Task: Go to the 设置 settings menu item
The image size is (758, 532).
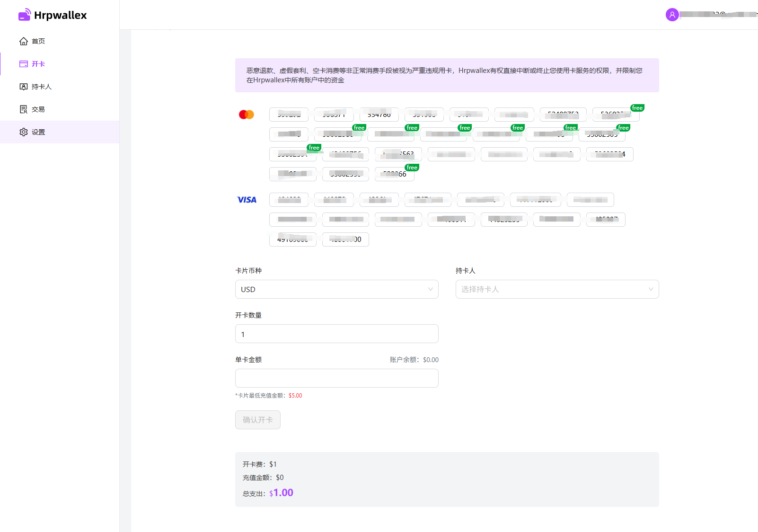Action: pyautogui.click(x=38, y=132)
